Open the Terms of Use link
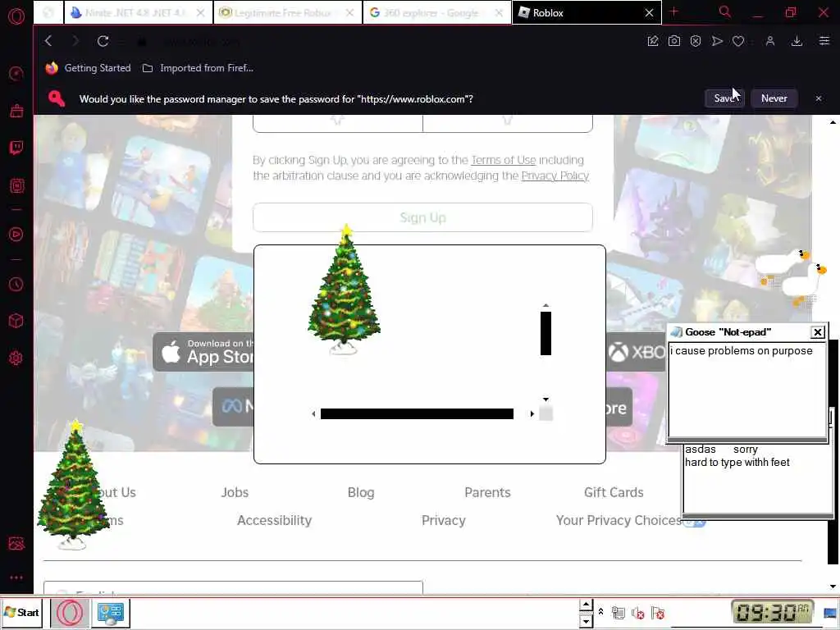 pyautogui.click(x=503, y=160)
